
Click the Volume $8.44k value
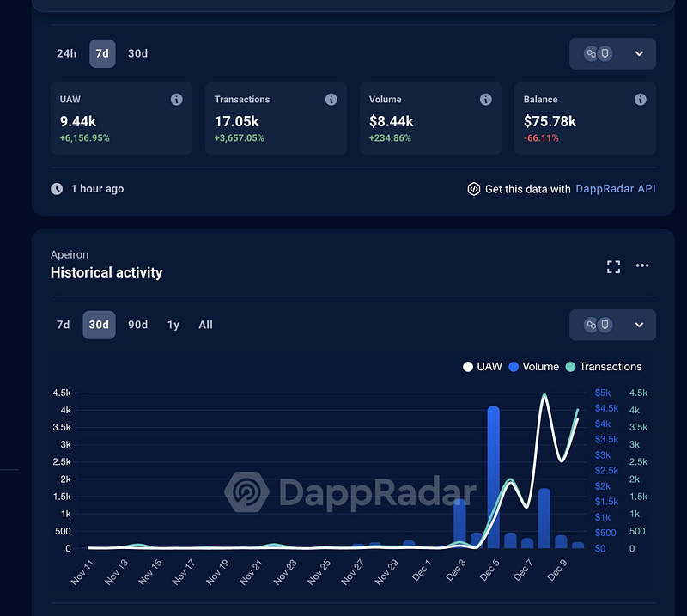coord(392,121)
